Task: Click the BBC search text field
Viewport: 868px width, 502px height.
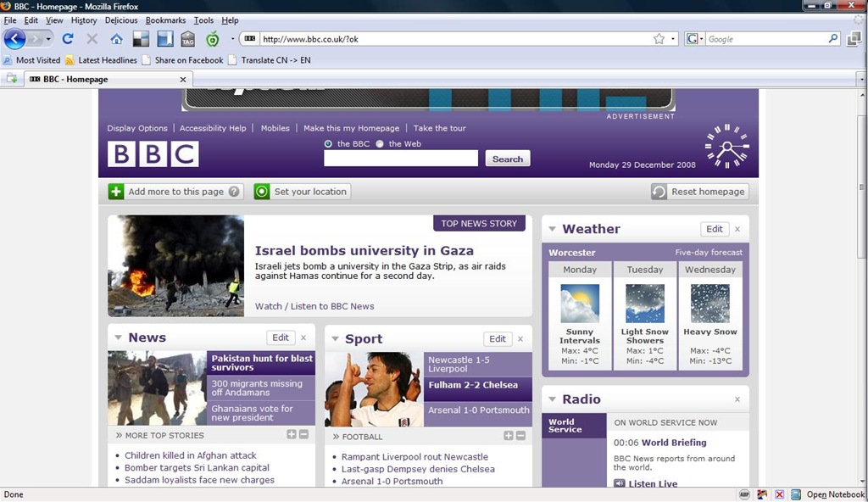Action: [x=401, y=159]
